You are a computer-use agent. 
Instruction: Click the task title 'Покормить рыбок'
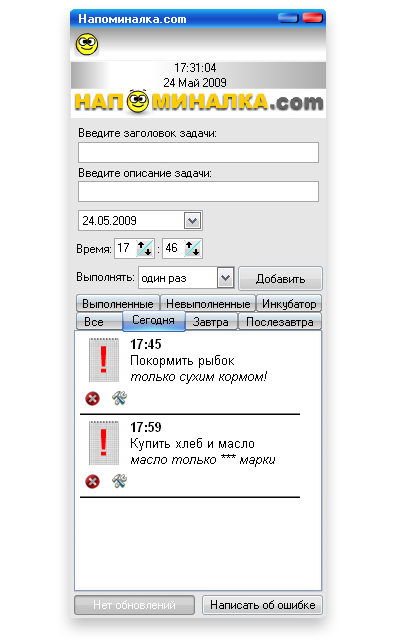[182, 361]
